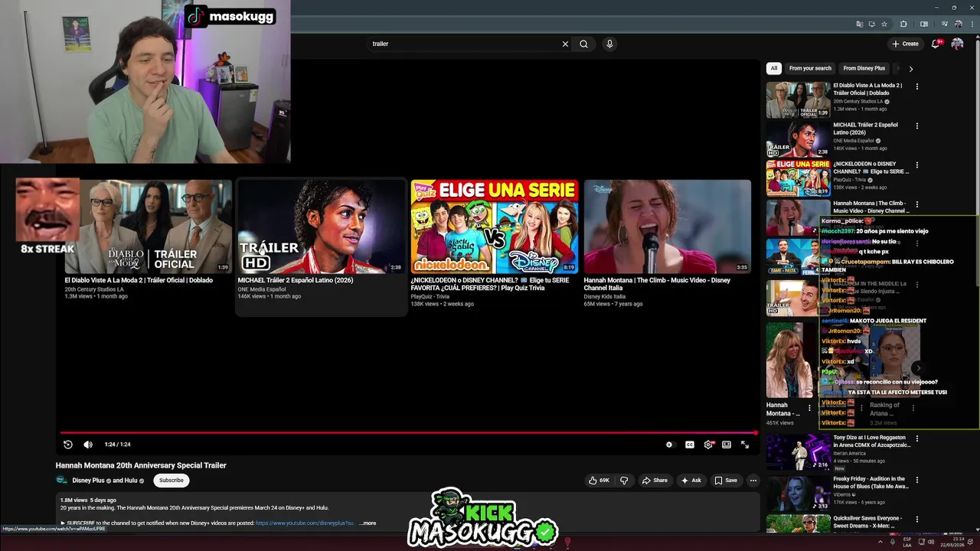Open 'El Diablo Viste A La Moda 2' endscreen thumbnail

click(x=148, y=227)
